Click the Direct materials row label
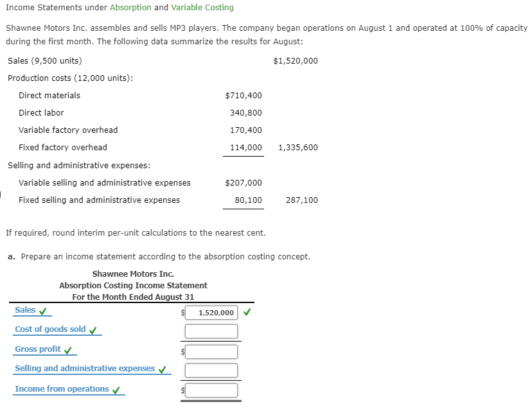Screen dimensions: 532x409 (x=49, y=95)
